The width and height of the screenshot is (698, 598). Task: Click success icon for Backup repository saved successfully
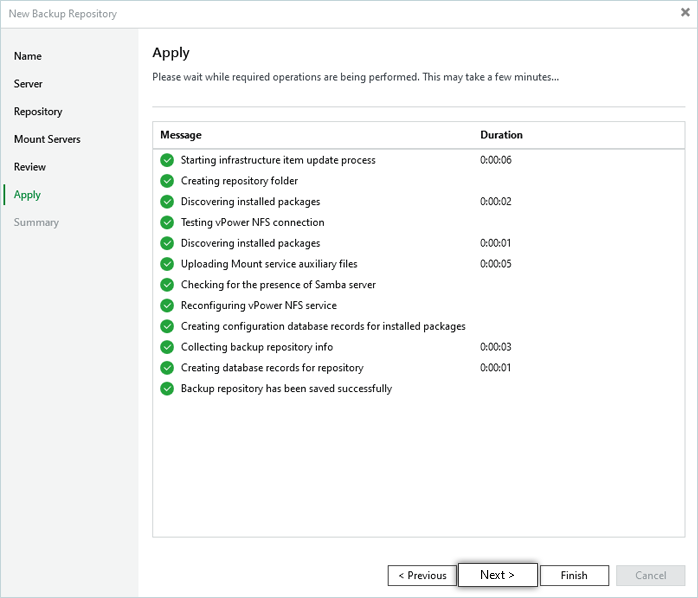[x=167, y=389]
